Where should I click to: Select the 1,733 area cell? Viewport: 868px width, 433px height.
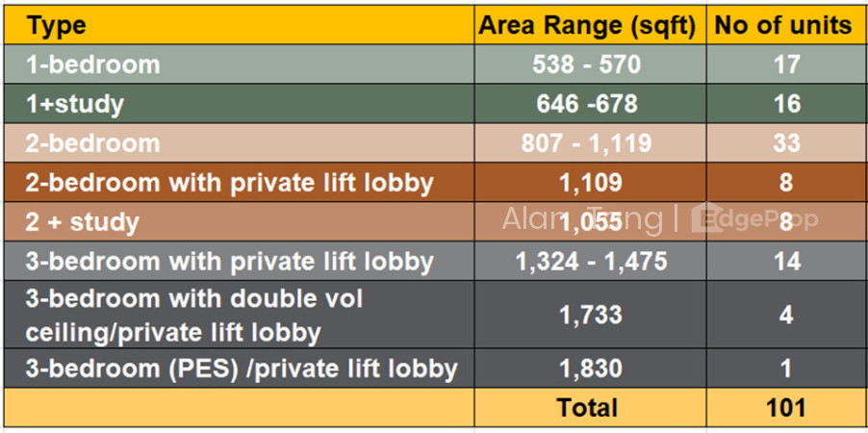click(x=590, y=315)
